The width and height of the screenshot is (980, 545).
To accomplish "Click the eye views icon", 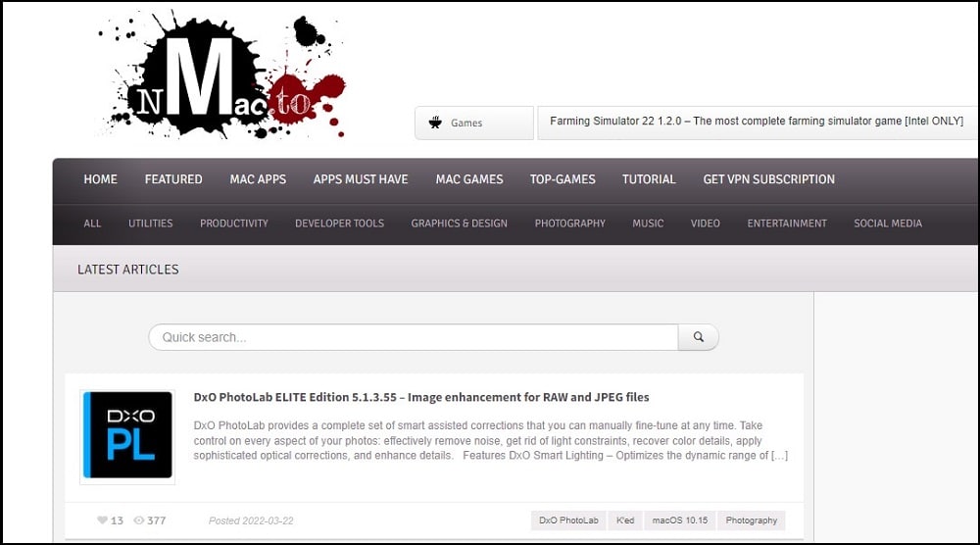I will click(139, 520).
